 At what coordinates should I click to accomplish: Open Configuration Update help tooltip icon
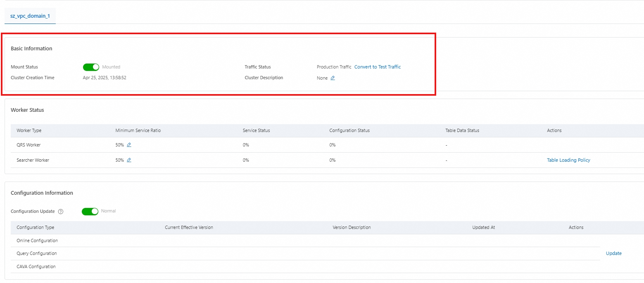(x=61, y=211)
